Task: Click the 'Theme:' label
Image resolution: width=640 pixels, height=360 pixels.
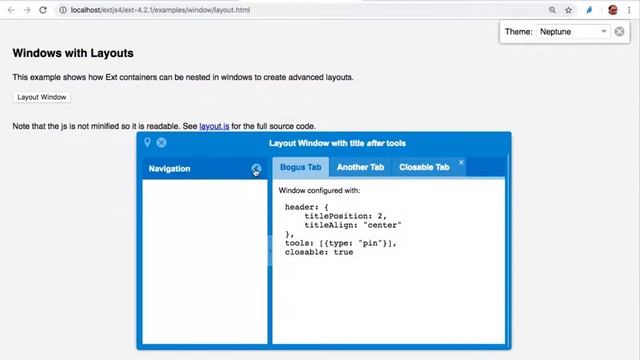Action: 518,32
